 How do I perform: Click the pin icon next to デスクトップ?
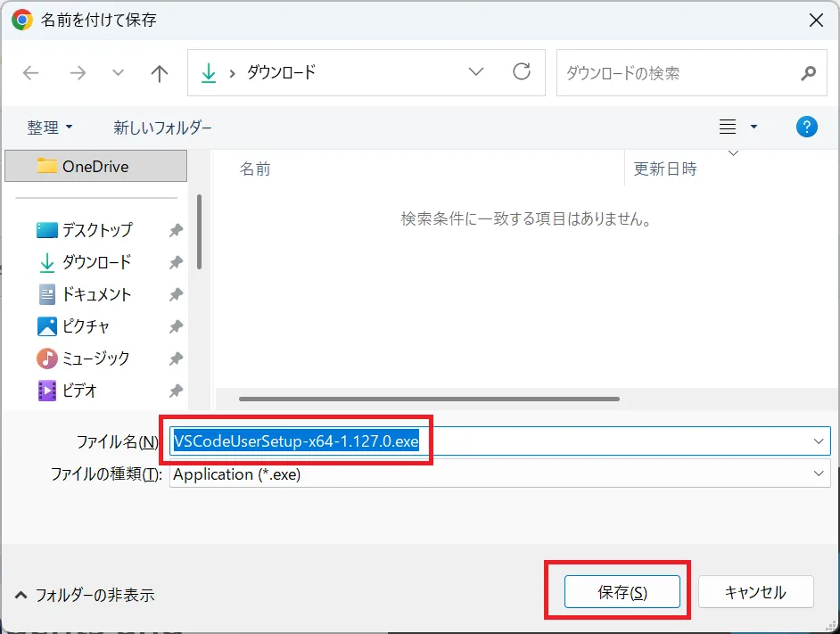point(176,230)
